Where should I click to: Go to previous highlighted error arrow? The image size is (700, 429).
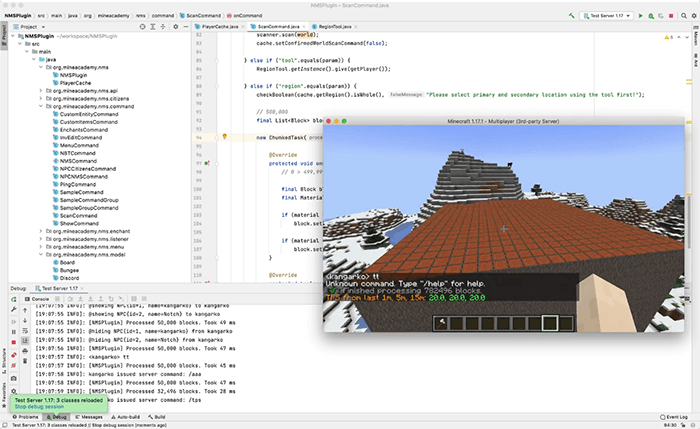coord(679,37)
